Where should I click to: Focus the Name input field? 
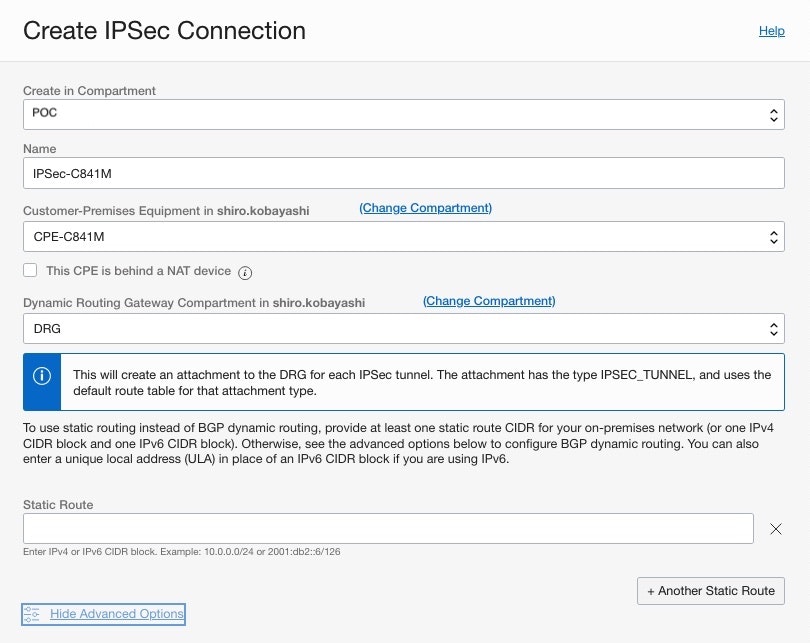pos(403,174)
